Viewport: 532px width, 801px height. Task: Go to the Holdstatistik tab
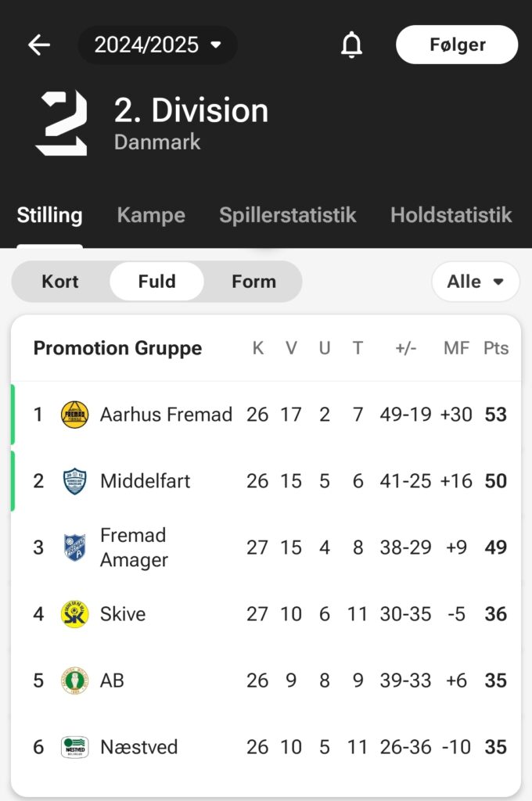click(451, 215)
